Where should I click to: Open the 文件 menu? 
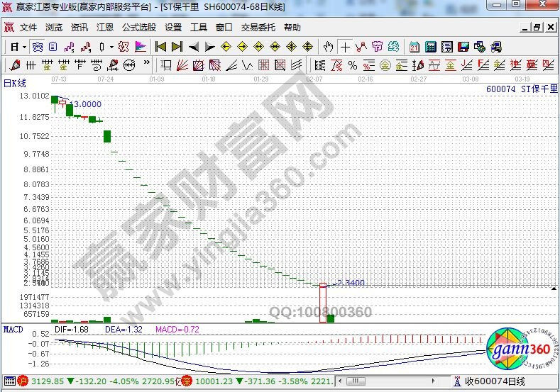[28, 28]
